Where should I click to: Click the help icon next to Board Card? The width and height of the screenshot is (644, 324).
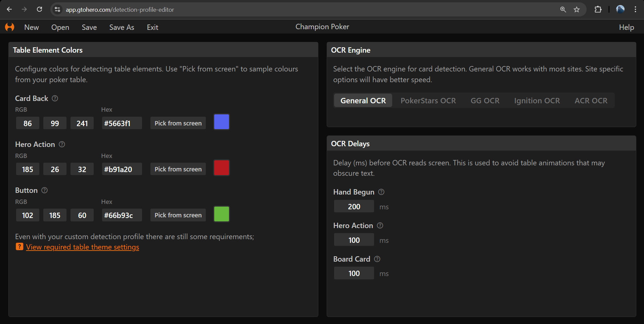pos(377,259)
